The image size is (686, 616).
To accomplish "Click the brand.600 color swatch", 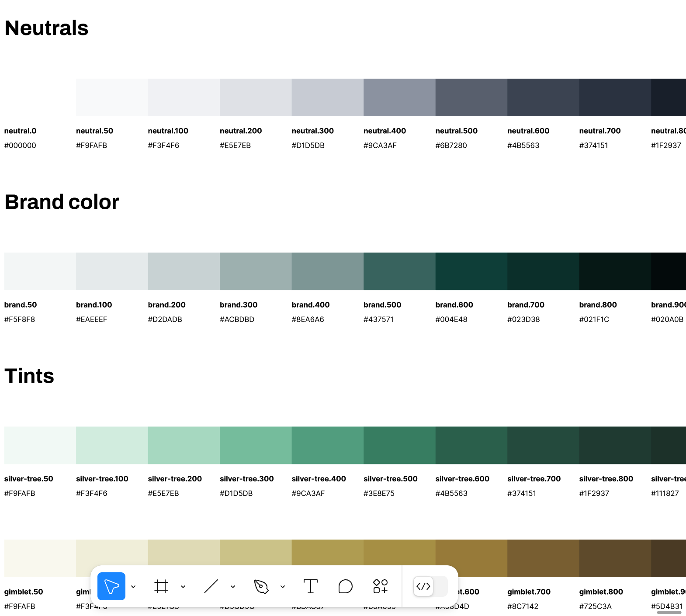I will (471, 271).
